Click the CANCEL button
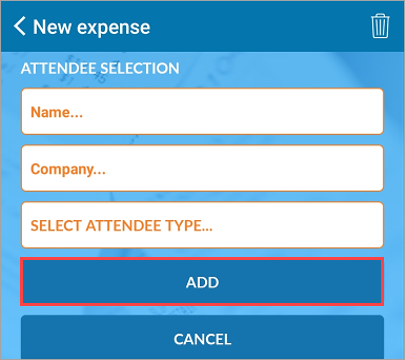This screenshot has height=360, width=405. pyautogui.click(x=202, y=337)
